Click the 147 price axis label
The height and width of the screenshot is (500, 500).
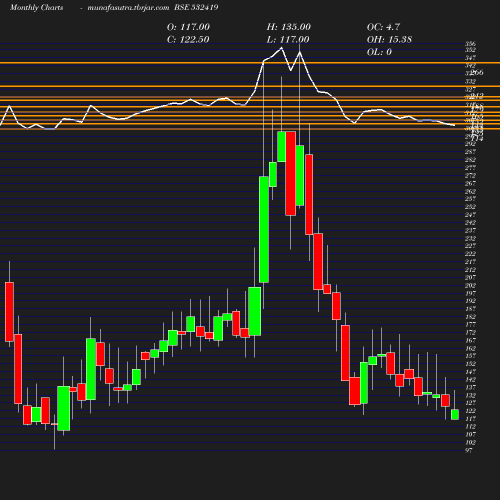tap(470, 372)
